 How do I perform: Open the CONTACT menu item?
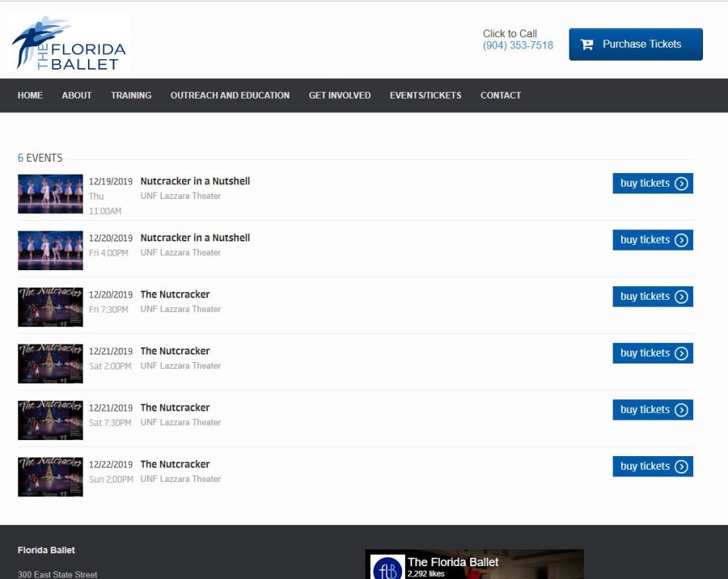tap(500, 96)
